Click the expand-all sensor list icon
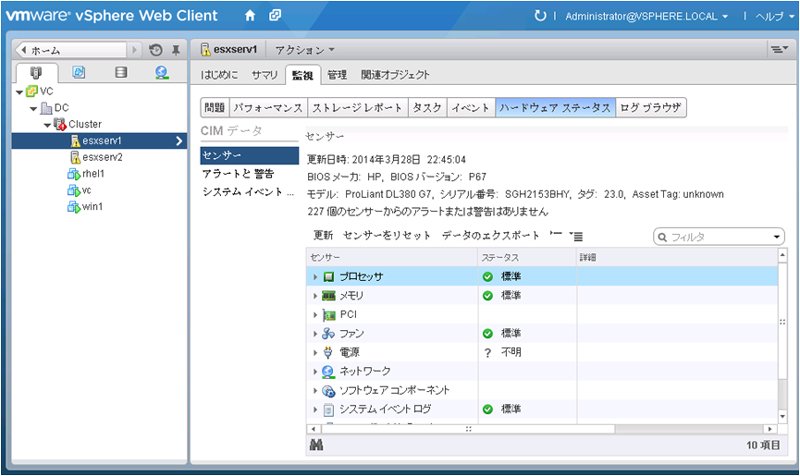Image resolution: width=800 pixels, height=476 pixels. click(577, 236)
